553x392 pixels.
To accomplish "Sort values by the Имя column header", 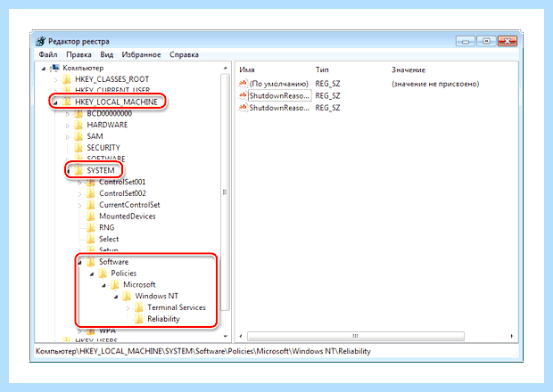I will click(x=247, y=69).
